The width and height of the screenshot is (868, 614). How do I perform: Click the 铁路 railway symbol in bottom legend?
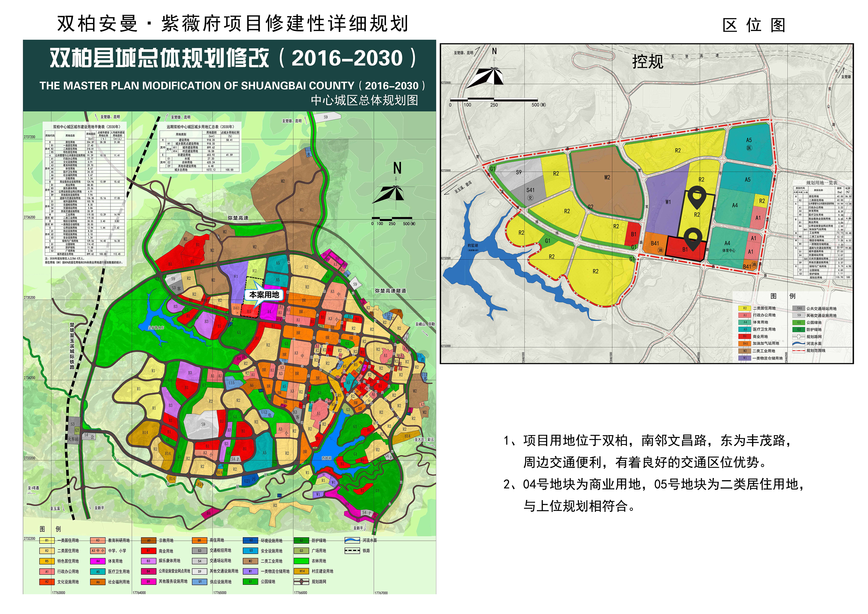click(x=352, y=550)
